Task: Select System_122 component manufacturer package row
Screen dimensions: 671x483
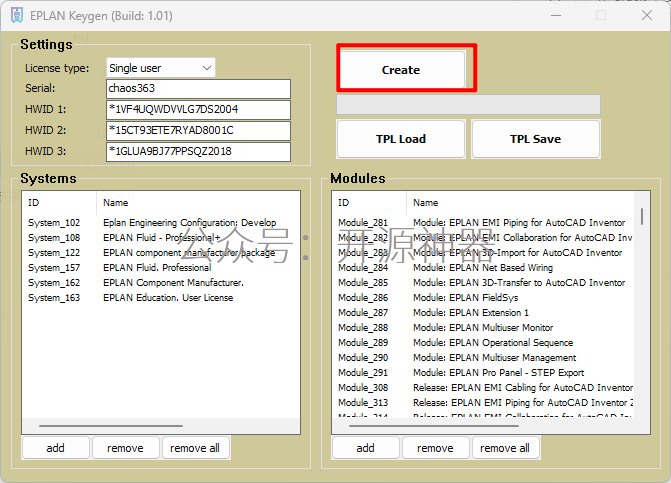Action: (160, 252)
